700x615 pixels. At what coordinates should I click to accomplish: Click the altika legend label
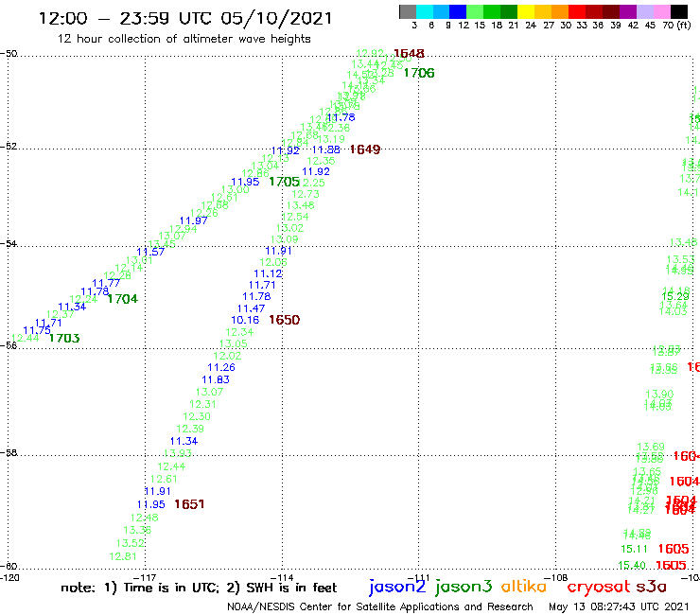pos(524,587)
